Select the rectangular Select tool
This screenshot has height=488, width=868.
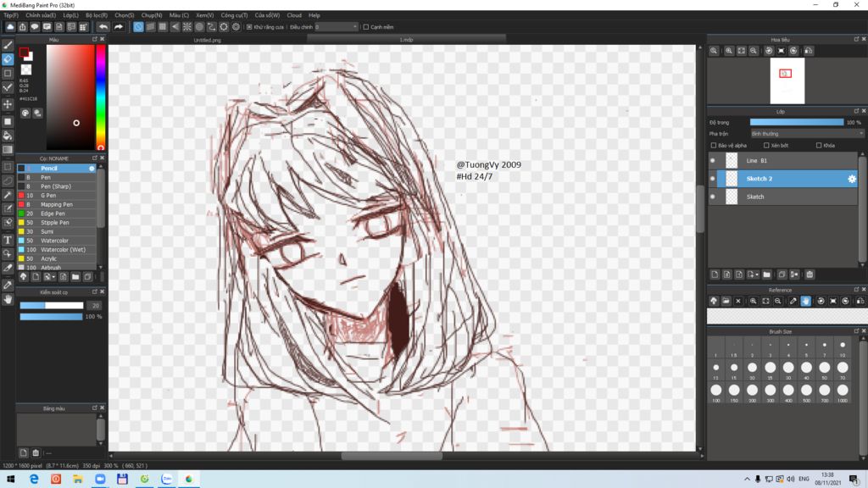click(x=8, y=167)
